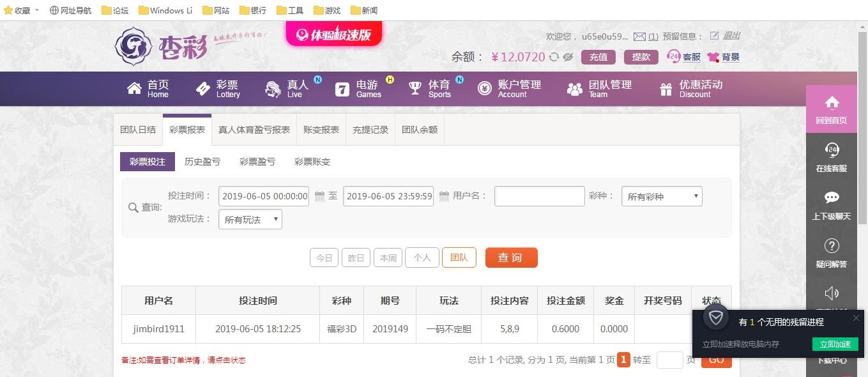Open the 优惠活动 Discount menu
Viewport: 868px width, 377px height.
point(691,89)
